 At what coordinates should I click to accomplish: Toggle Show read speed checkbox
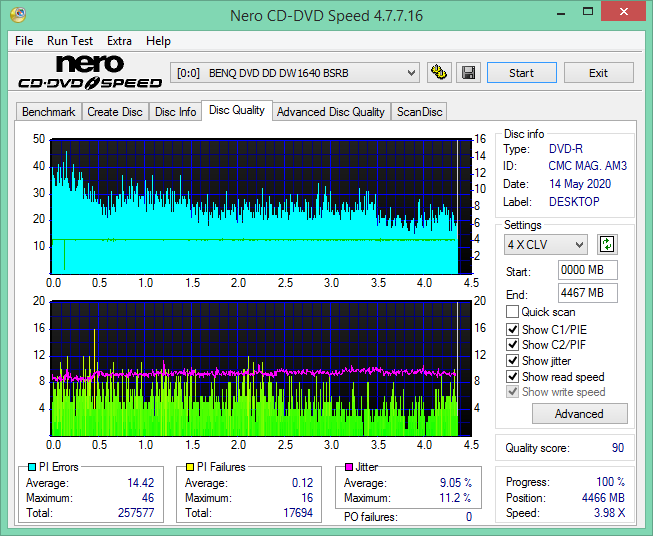[512, 376]
